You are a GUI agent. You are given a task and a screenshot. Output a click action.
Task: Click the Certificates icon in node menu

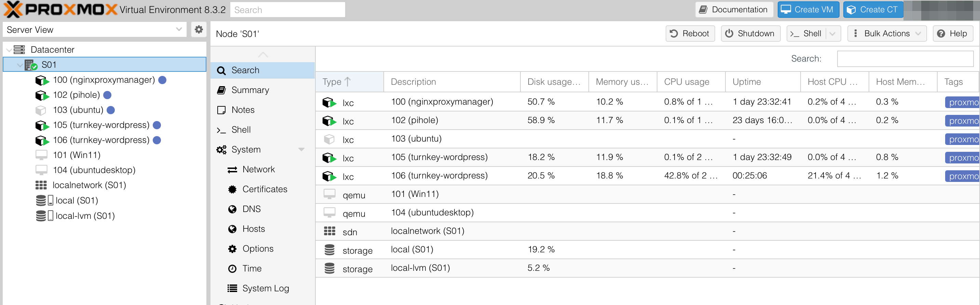point(232,189)
